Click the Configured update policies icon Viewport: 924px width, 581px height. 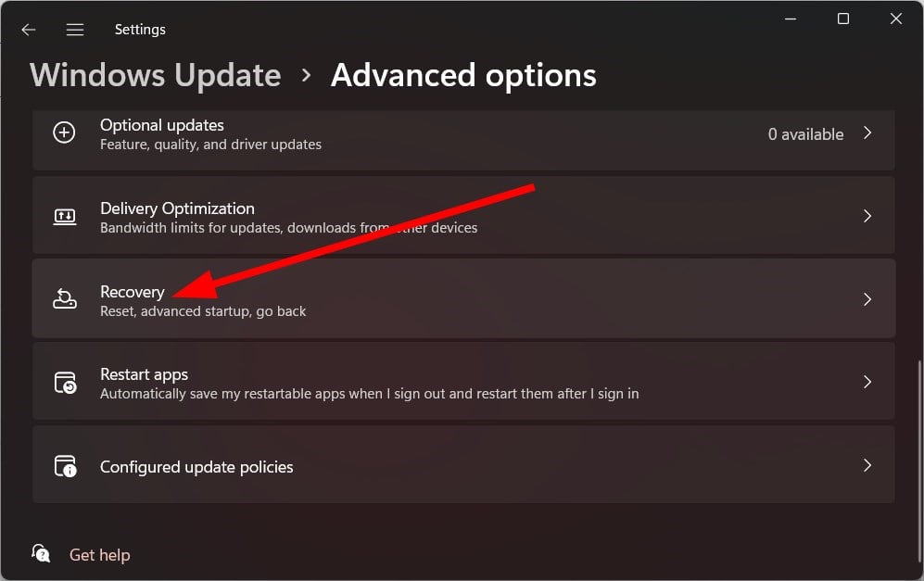coord(66,465)
